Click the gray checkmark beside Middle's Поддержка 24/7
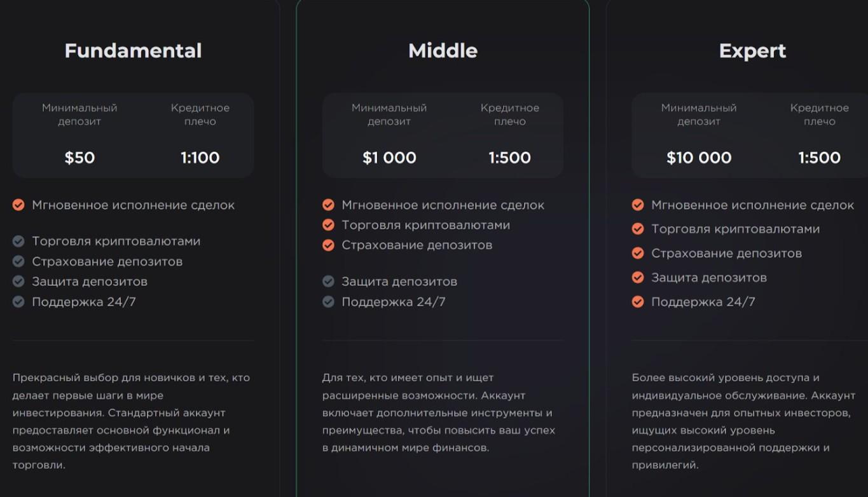Image resolution: width=868 pixels, height=497 pixels. [328, 301]
